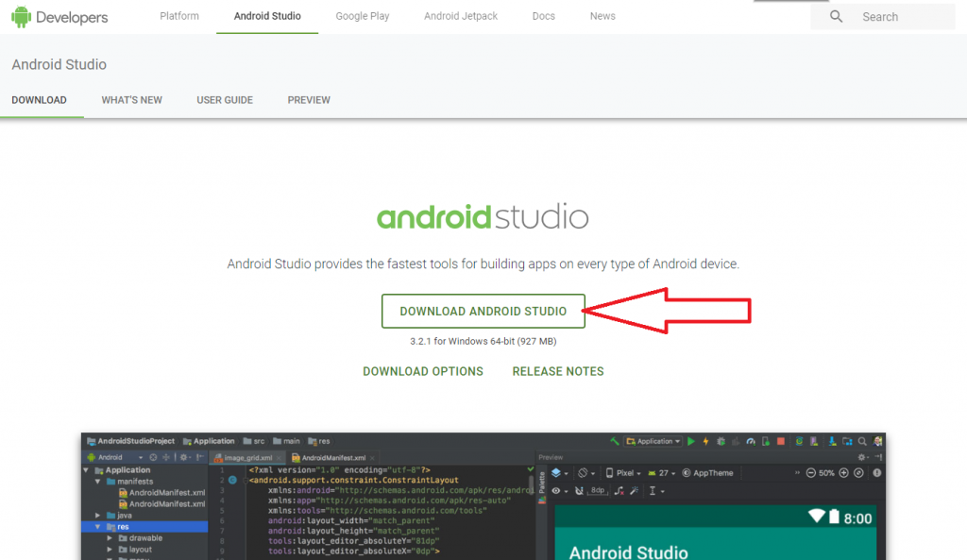The height and width of the screenshot is (560, 967).
Task: Open the Project panel gear settings dropdown
Action: tap(185, 458)
